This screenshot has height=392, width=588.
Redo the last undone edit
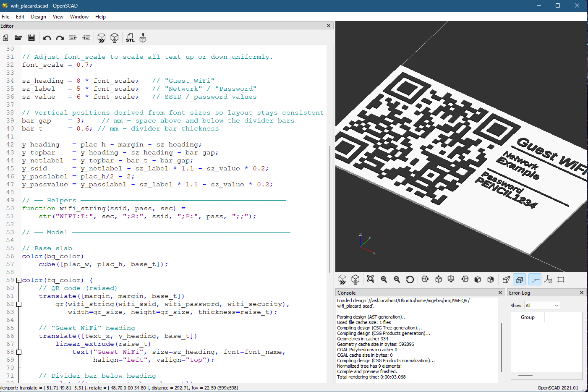60,38
